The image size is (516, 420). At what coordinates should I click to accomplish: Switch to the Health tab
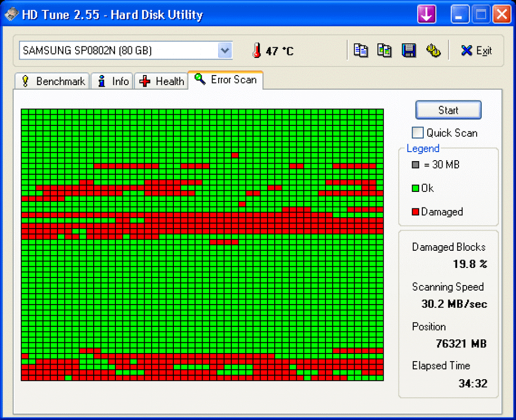click(161, 81)
